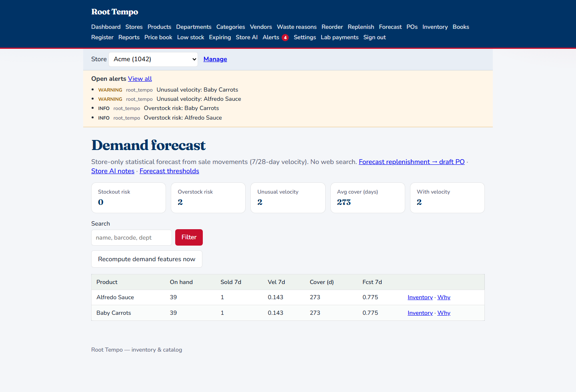Go to the Books page
This screenshot has width=576, height=392.
pyautogui.click(x=461, y=27)
